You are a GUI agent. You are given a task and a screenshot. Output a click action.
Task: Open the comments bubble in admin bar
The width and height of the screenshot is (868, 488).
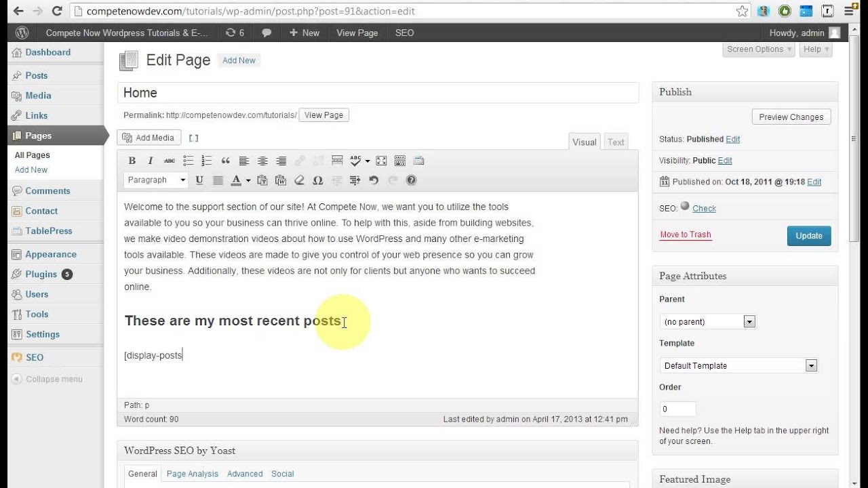[x=267, y=33]
